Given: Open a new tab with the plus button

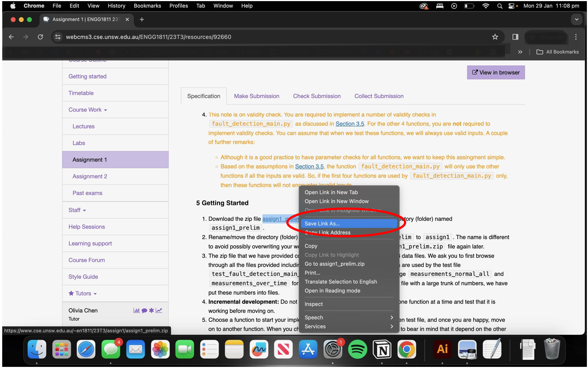Looking at the screenshot, I should coord(142,20).
